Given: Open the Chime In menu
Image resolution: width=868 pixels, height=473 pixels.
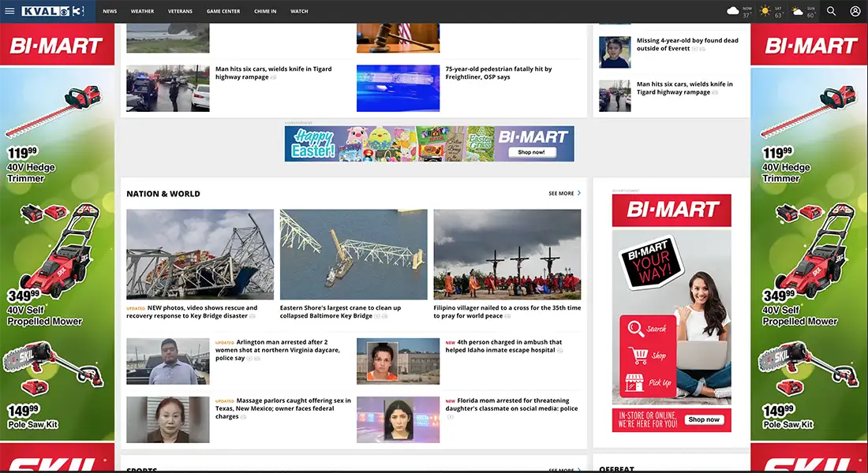Looking at the screenshot, I should pos(265,11).
